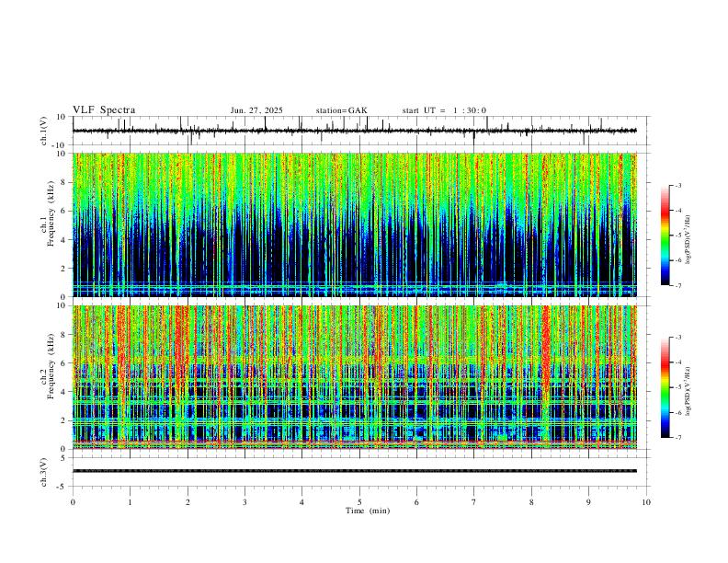The width and height of the screenshot is (728, 563).
Task: Click time axis tick label "1"
Action: point(130,502)
